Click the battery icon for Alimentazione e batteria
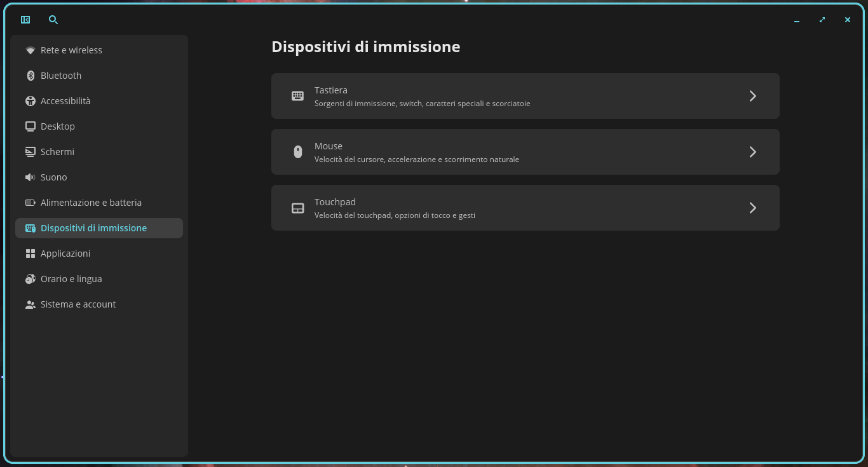Viewport: 868px width, 467px height. (x=30, y=203)
